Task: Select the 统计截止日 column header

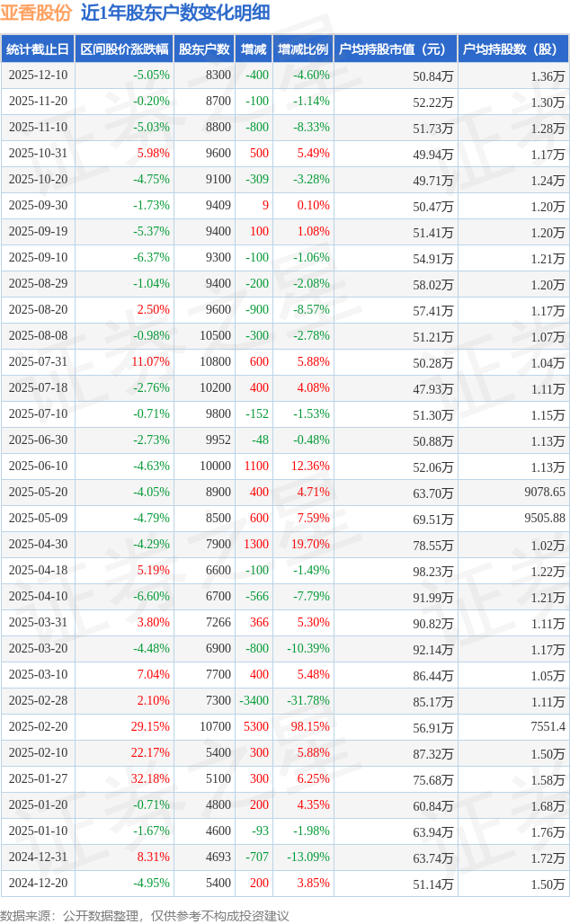Action: click(x=38, y=49)
